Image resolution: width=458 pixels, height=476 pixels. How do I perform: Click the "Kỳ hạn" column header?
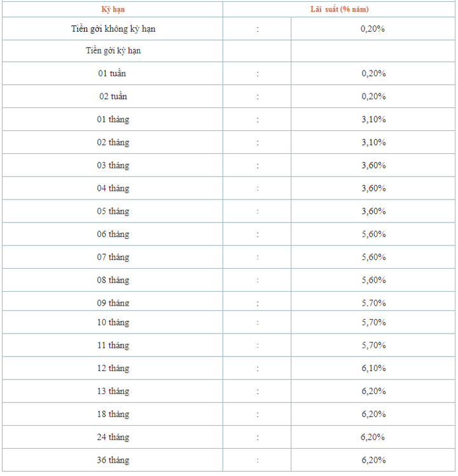(113, 10)
